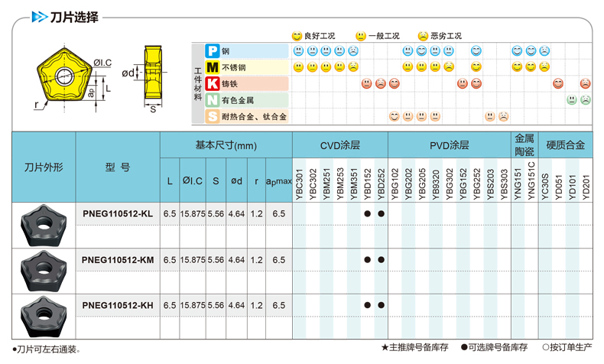
Task: Click the apmax column header
Action: pyautogui.click(x=279, y=181)
